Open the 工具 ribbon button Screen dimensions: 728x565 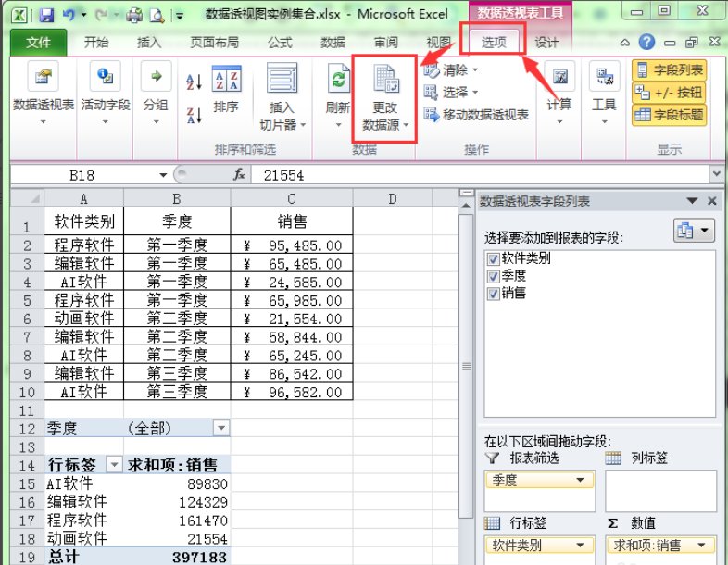[604, 94]
